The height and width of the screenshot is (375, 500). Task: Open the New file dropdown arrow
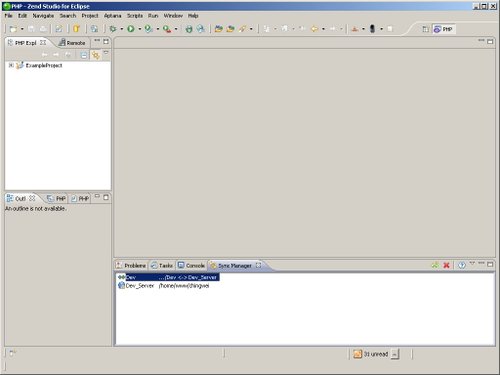pos(22,29)
